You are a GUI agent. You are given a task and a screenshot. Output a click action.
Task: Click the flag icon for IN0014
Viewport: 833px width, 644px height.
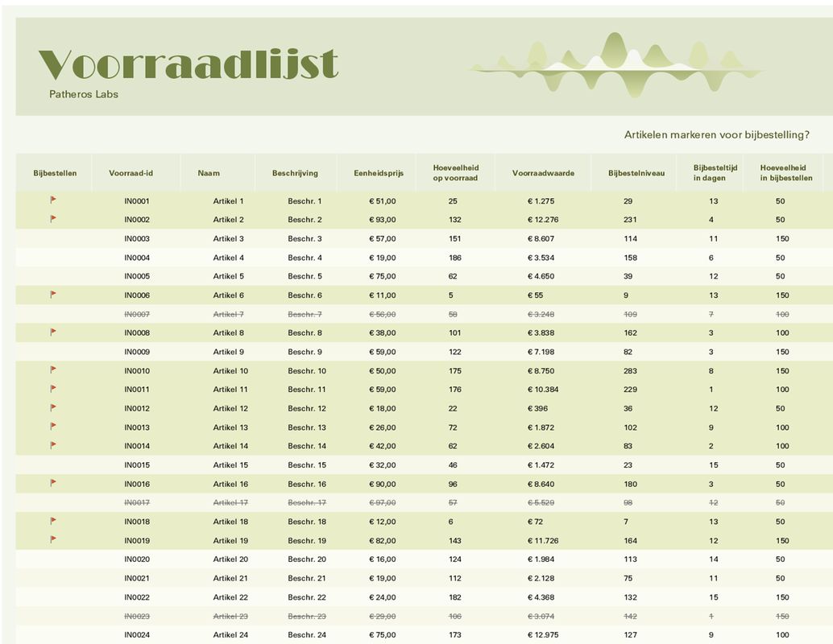pos(53,445)
